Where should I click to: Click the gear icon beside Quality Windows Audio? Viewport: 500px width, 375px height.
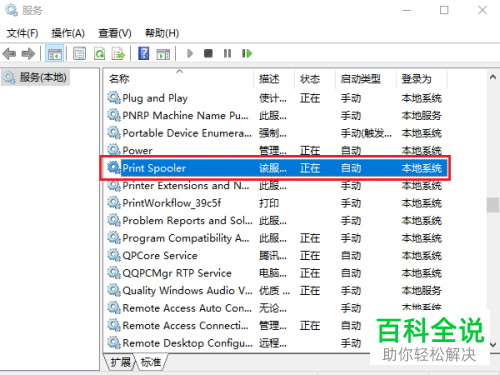coord(114,290)
